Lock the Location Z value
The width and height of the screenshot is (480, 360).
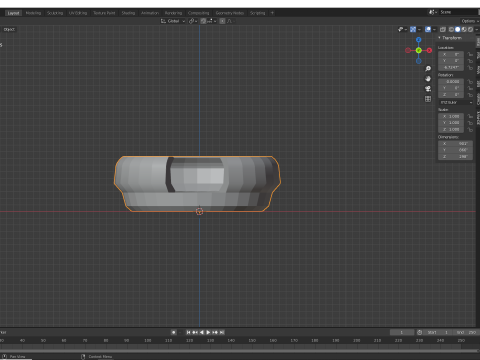pos(470,67)
